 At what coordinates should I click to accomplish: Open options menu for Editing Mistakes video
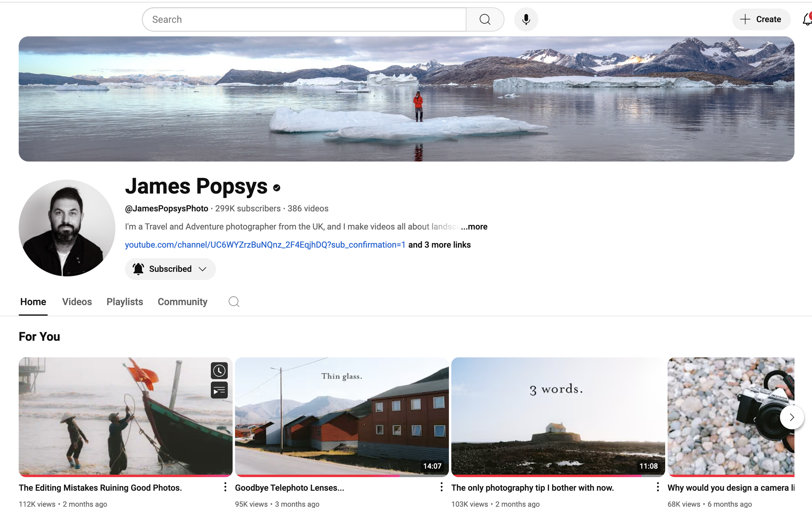[x=225, y=487]
